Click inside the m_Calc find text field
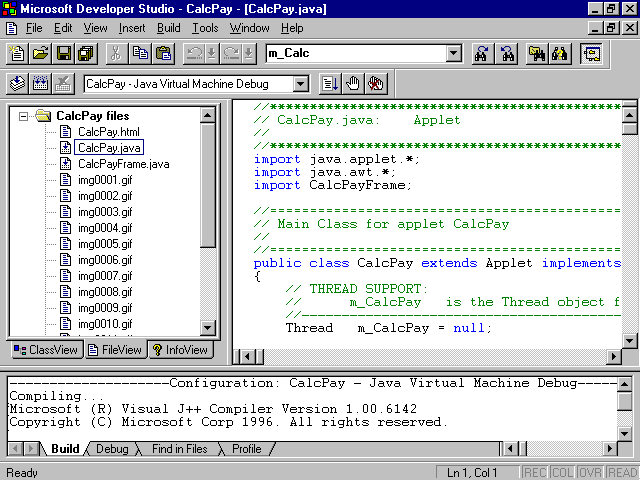This screenshot has height=480, width=640. [x=356, y=53]
